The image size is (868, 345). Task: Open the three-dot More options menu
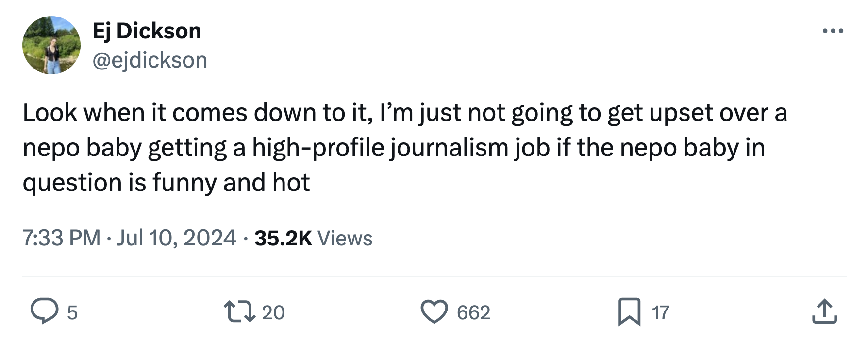click(x=833, y=31)
